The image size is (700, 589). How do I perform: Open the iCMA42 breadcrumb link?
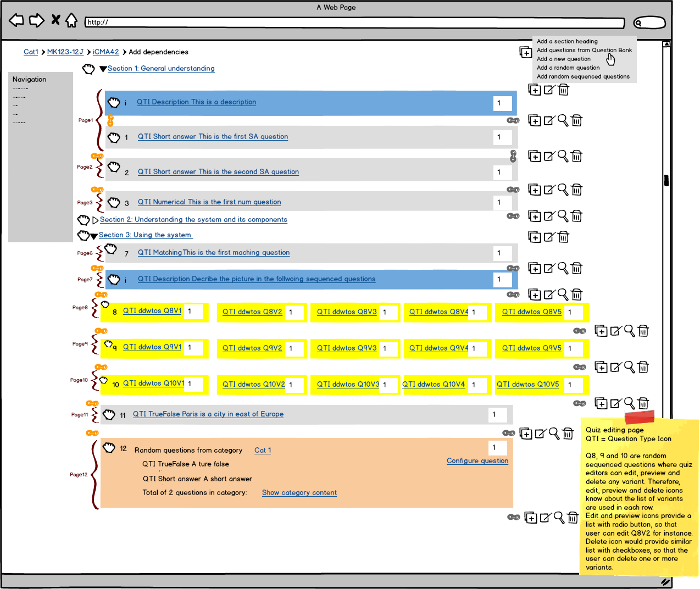(106, 52)
